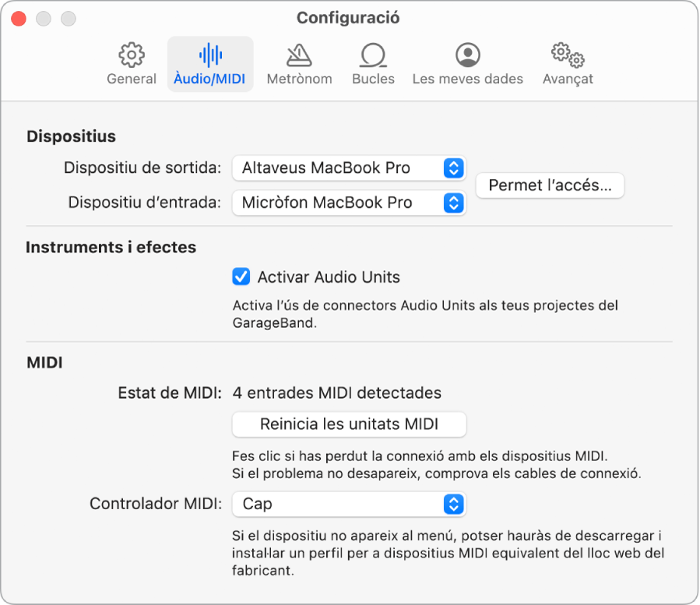Open the General settings icon

coord(131,64)
